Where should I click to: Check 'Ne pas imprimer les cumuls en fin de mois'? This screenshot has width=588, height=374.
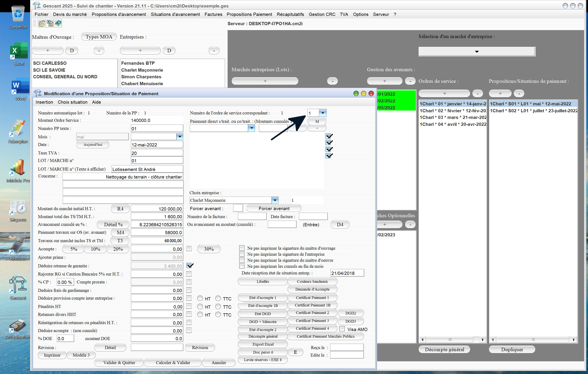[242, 266]
